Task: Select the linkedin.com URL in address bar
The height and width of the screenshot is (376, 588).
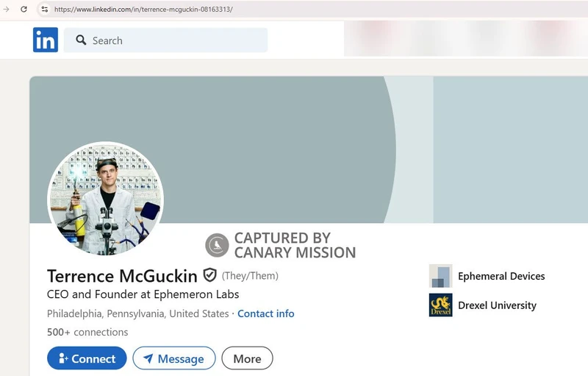Action: coord(143,10)
